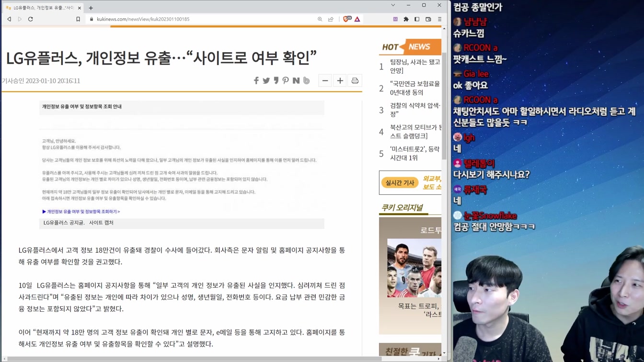Click the share icon in address bar
The width and height of the screenshot is (644, 362).
[331, 19]
